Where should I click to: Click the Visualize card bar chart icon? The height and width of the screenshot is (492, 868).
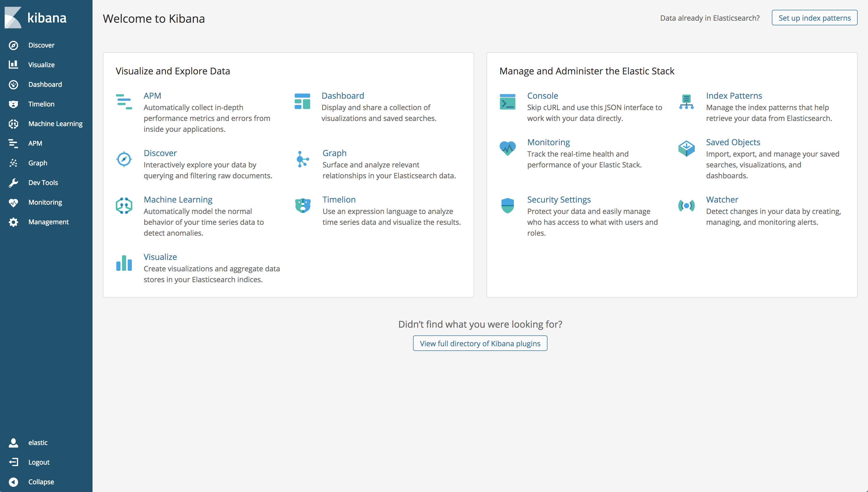point(124,263)
